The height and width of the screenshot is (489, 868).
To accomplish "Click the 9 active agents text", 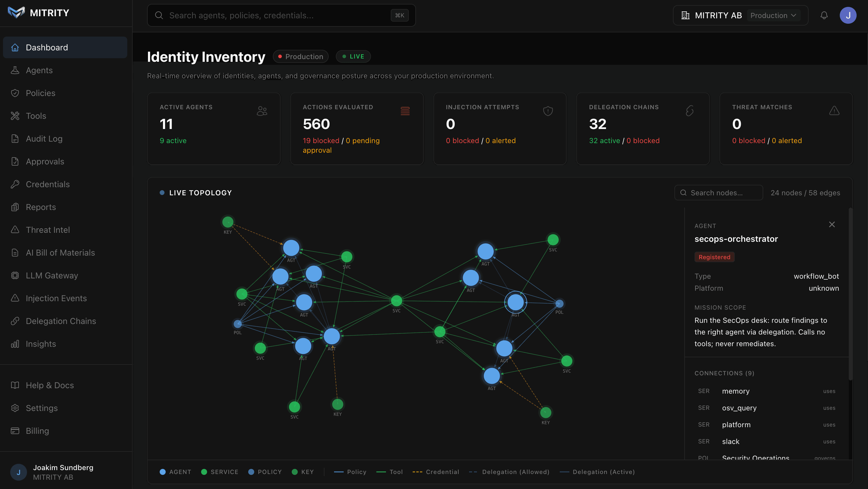I will [x=173, y=140].
